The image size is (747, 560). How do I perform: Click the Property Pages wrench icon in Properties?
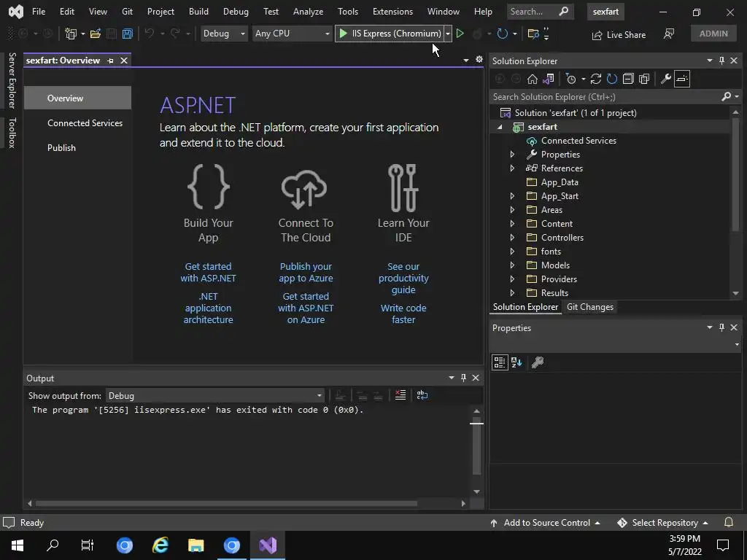[538, 362]
